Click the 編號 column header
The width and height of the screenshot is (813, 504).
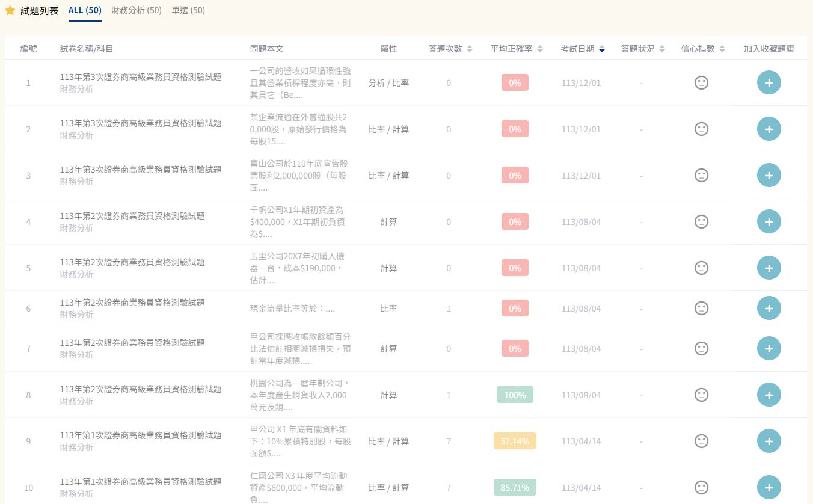click(x=28, y=49)
